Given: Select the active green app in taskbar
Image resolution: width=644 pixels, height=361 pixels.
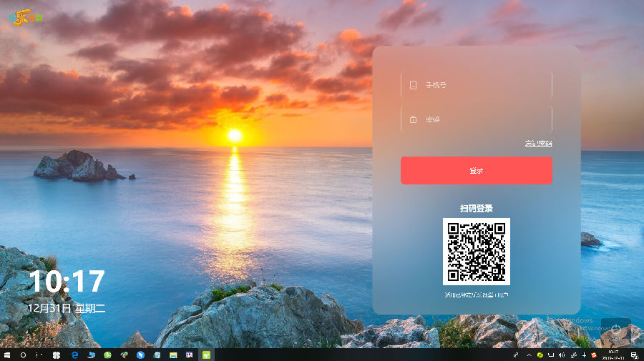Looking at the screenshot, I should tap(207, 355).
